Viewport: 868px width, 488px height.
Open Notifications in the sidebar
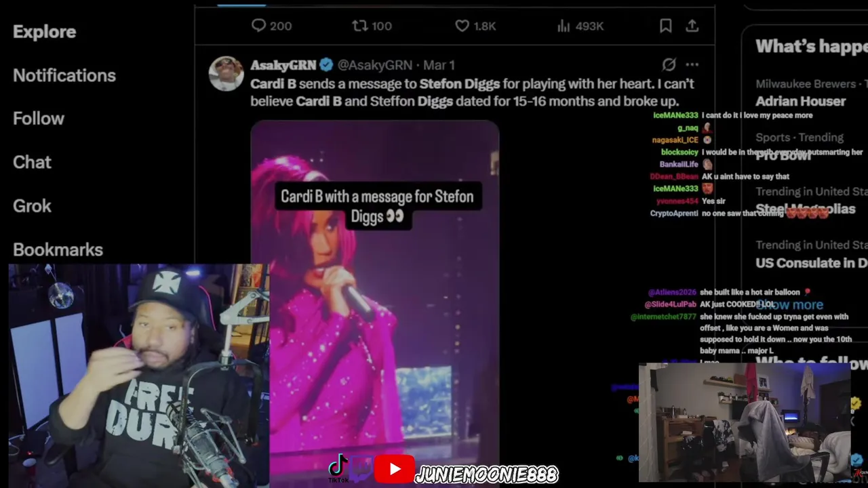pos(64,75)
